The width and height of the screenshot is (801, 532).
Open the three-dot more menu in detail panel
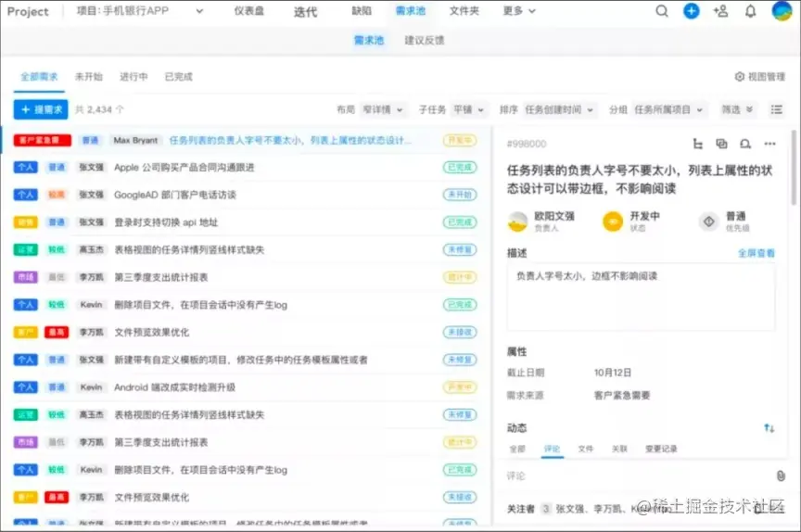[769, 144]
